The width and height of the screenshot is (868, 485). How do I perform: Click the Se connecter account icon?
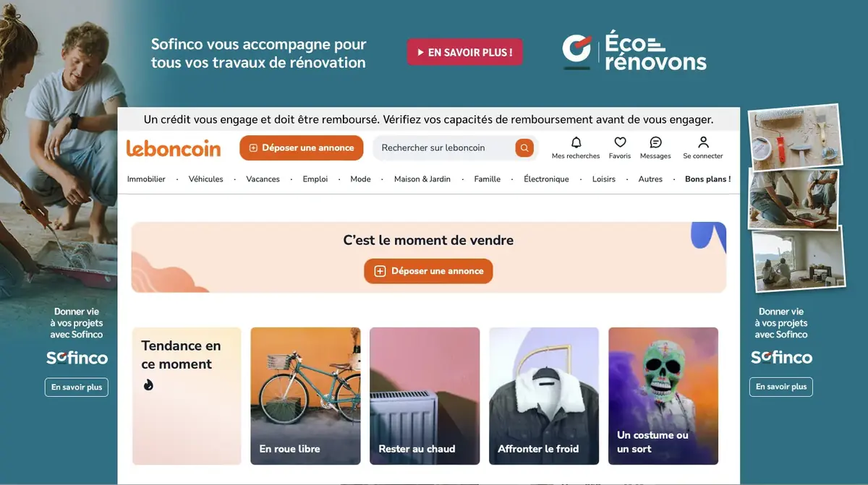pyautogui.click(x=702, y=142)
